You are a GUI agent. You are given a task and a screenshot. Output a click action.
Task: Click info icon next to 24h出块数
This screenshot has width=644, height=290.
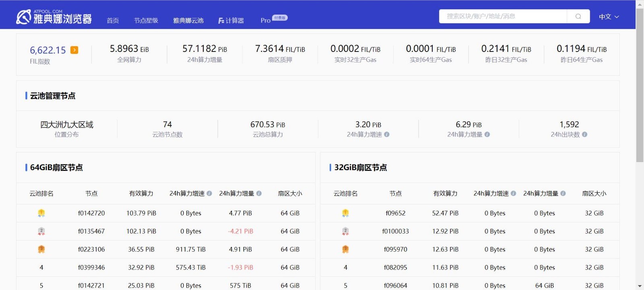coord(584,135)
